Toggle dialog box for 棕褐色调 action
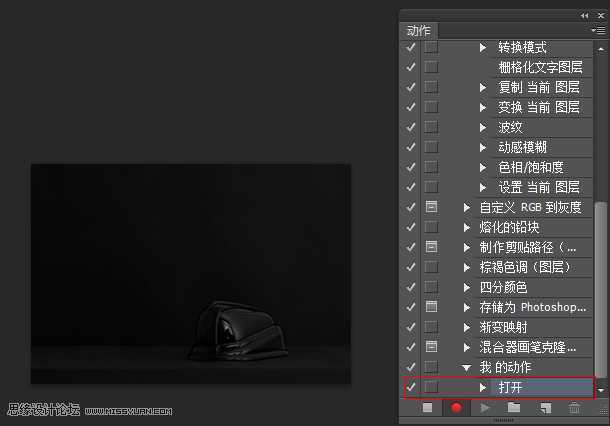This screenshot has width=610, height=426. pos(431,267)
